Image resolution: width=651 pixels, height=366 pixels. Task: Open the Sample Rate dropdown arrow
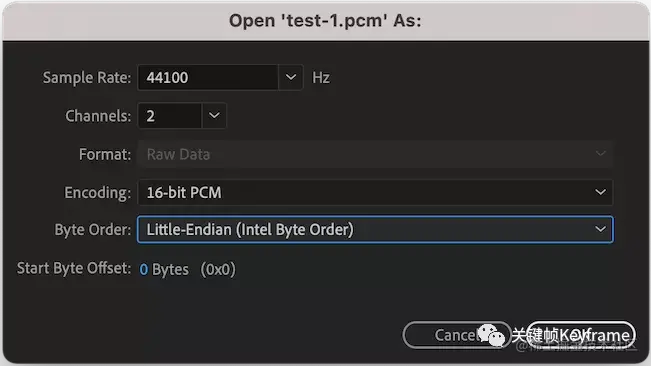[x=291, y=78]
